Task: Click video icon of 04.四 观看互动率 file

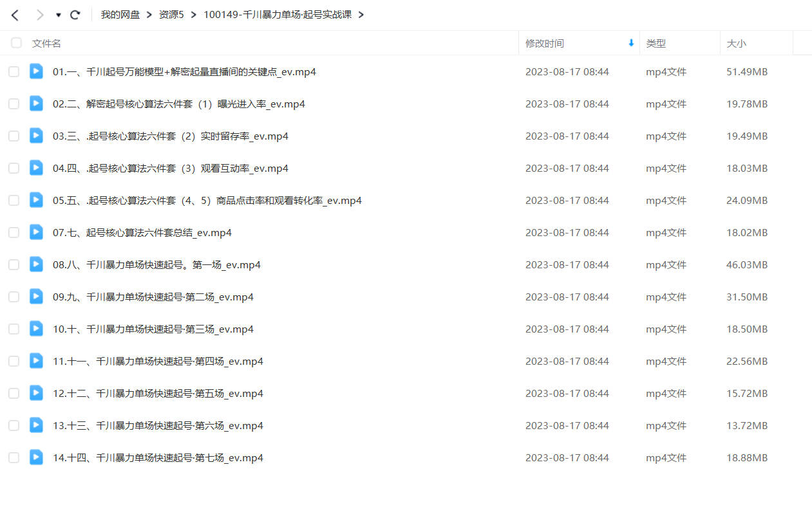Action: [x=36, y=168]
